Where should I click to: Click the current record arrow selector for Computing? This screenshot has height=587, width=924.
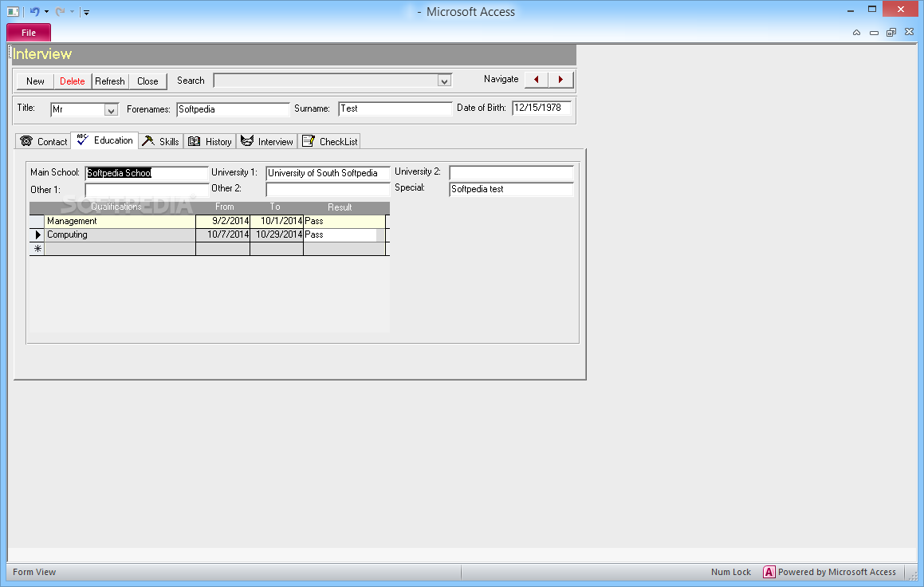[37, 234]
